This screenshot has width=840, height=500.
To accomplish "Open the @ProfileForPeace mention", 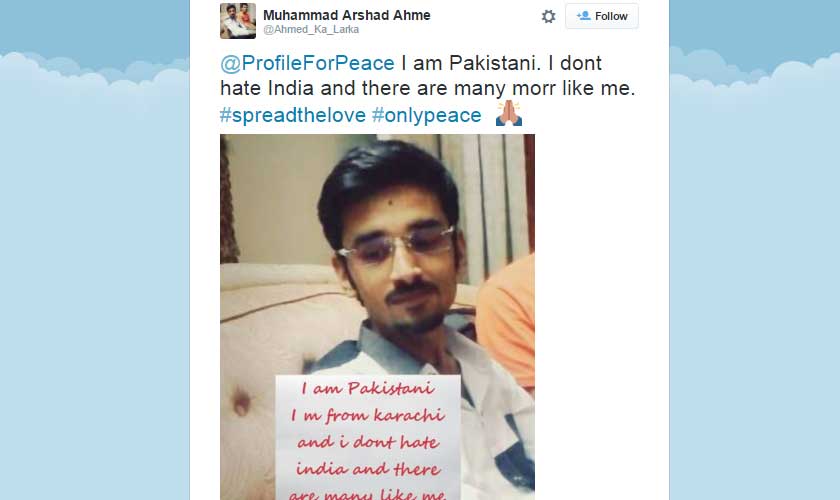I will click(307, 63).
